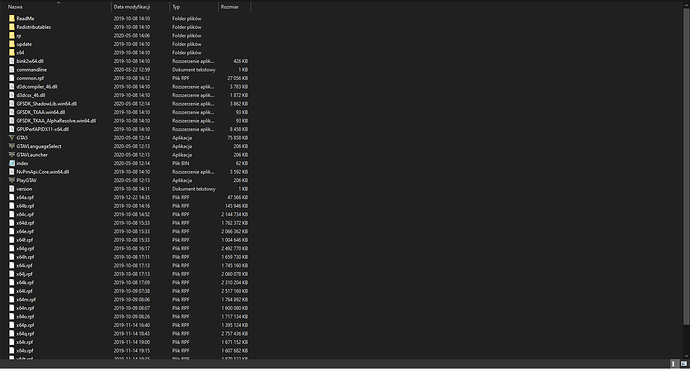Image resolution: width=690 pixels, height=369 pixels.
Task: Click the 2 517 160 KB size of x64l.rpf
Action: point(235,291)
